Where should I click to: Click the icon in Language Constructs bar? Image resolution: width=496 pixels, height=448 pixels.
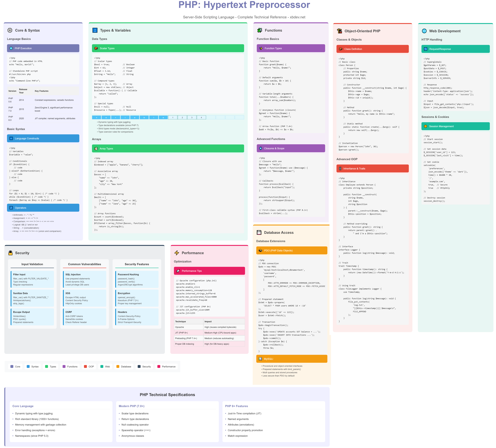pyautogui.click(x=11, y=139)
